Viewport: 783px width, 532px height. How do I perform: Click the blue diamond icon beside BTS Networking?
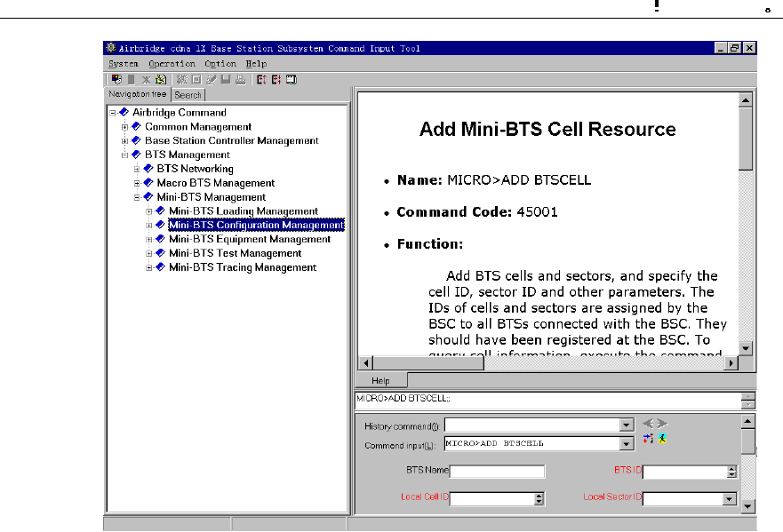148,168
